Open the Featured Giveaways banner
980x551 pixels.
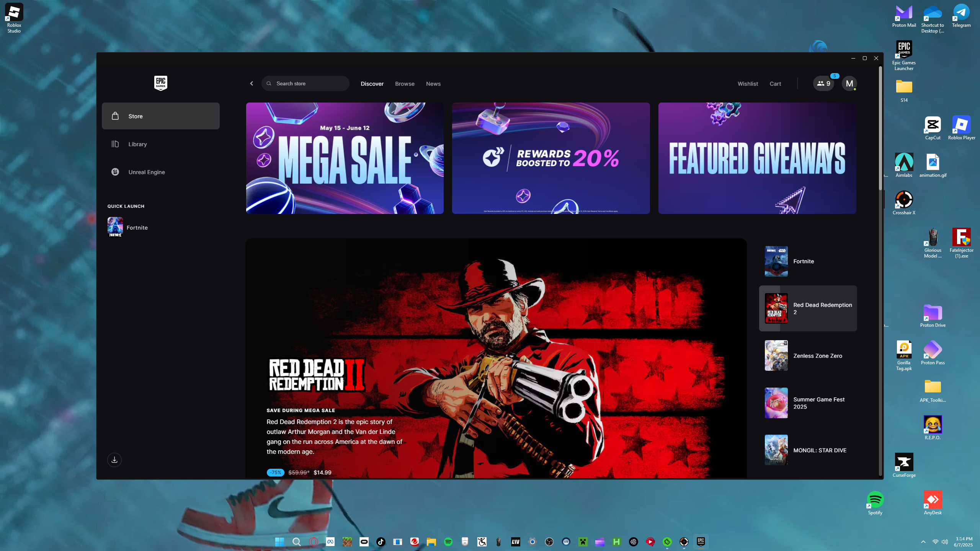(x=757, y=158)
